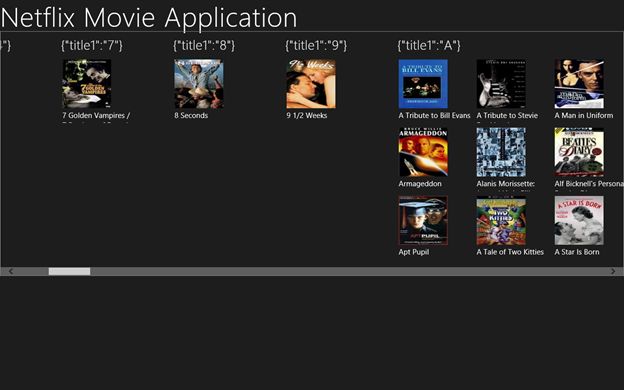The image size is (624, 390).
Task: Click the "A Tribute to Stevie" caption
Action: point(507,115)
